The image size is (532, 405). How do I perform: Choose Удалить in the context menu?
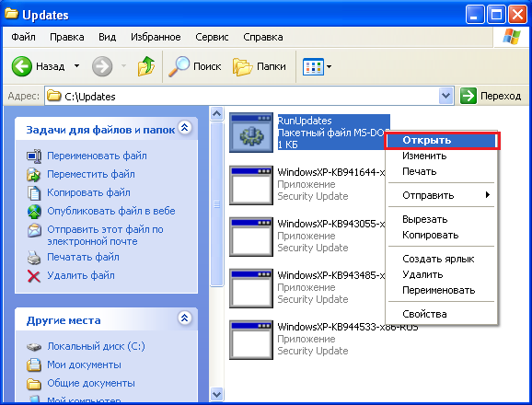tap(442, 274)
